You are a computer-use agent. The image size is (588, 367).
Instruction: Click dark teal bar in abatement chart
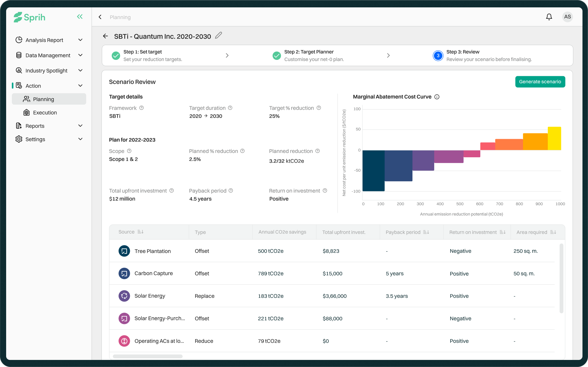coord(373,171)
